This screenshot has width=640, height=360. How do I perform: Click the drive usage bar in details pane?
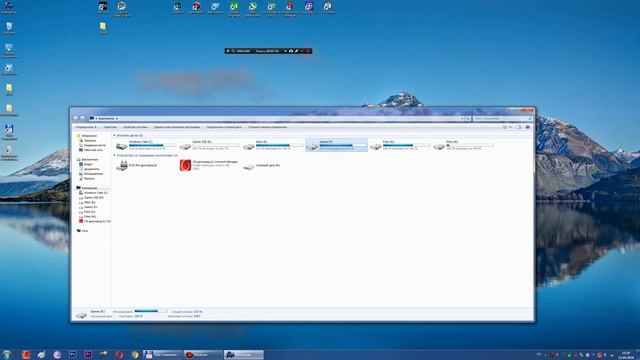pyautogui.click(x=151, y=311)
